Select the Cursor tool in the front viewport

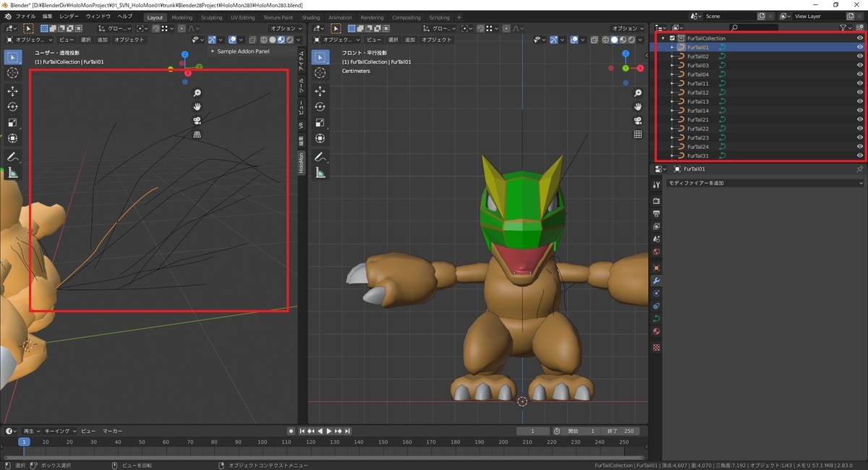pyautogui.click(x=320, y=73)
